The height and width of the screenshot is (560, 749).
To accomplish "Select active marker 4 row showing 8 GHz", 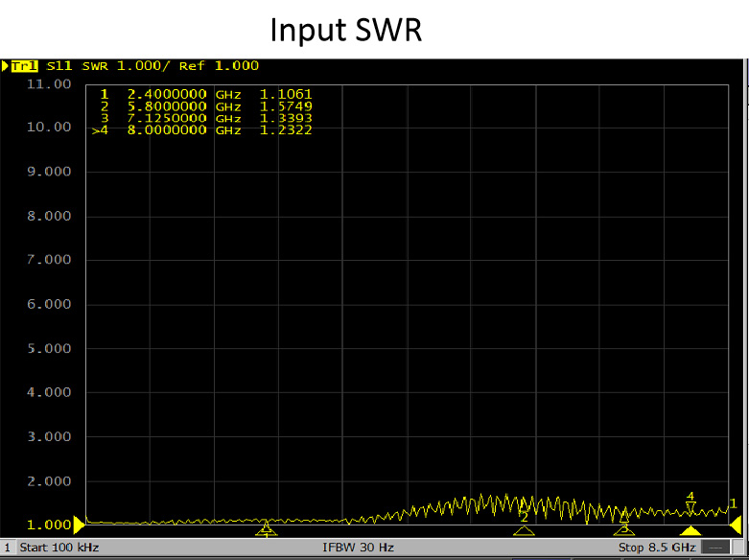I will 205,129.
